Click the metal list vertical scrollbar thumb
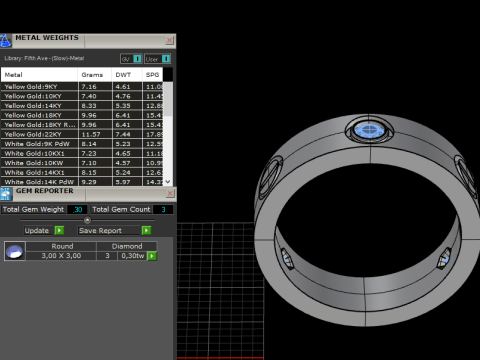 coord(168,99)
